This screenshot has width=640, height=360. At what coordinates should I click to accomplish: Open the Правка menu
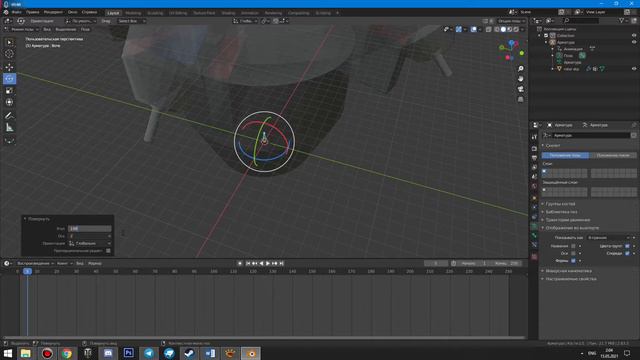tap(33, 12)
